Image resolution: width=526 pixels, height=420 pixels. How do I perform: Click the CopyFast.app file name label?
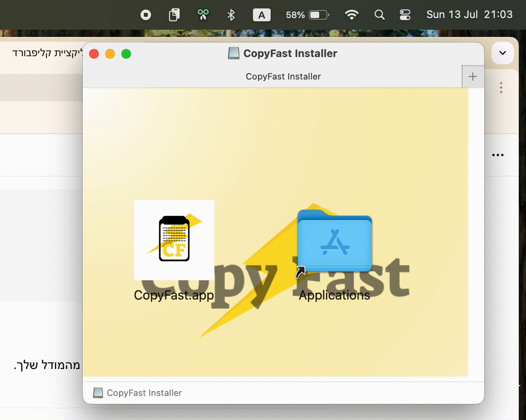pyautogui.click(x=174, y=295)
